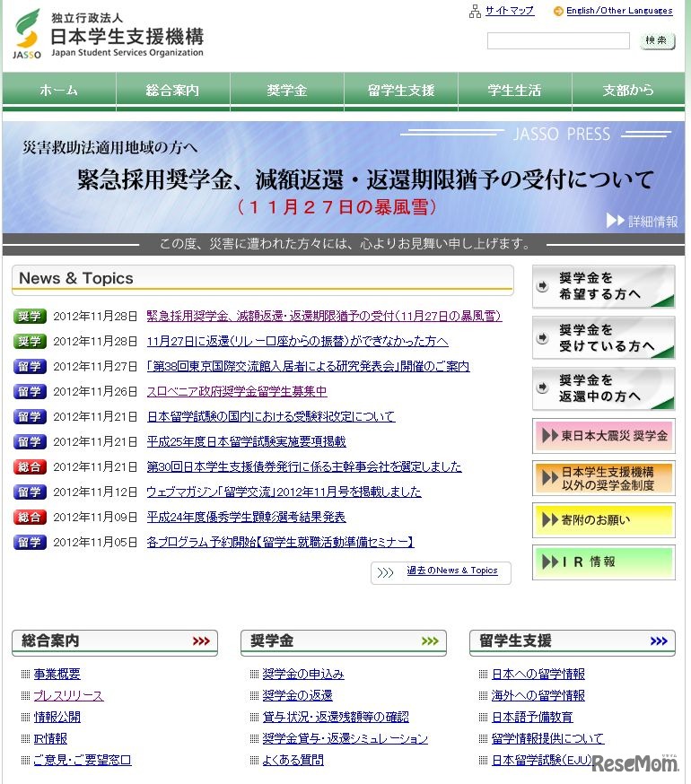The width and height of the screenshot is (691, 784).
Task: Click the 検索 search button
Action: point(657,40)
